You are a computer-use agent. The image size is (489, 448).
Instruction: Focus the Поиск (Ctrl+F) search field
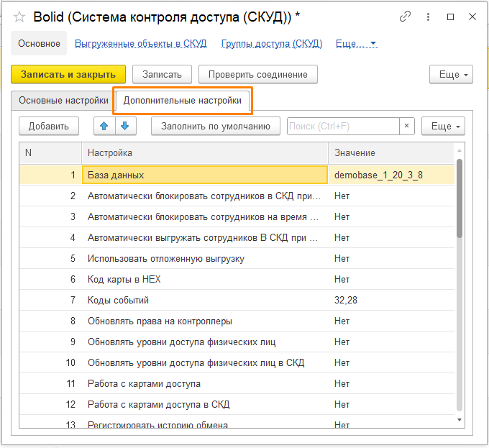[x=342, y=126]
